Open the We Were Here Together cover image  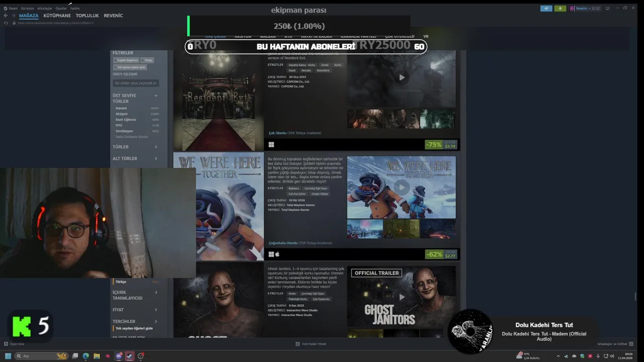click(x=230, y=207)
